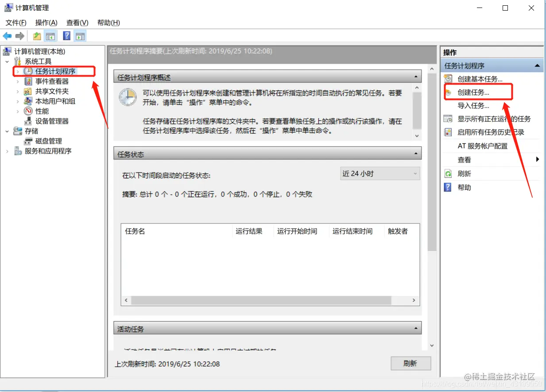The width and height of the screenshot is (546, 392).
Task: Click the 存储 storage icon
Action: pyautogui.click(x=18, y=131)
